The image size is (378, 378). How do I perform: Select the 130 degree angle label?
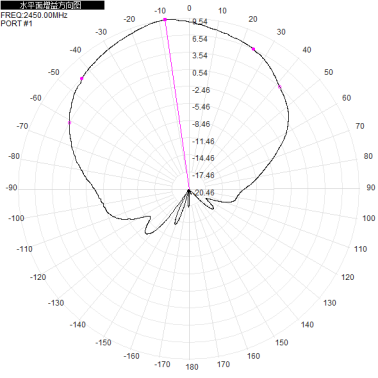tap(329, 303)
